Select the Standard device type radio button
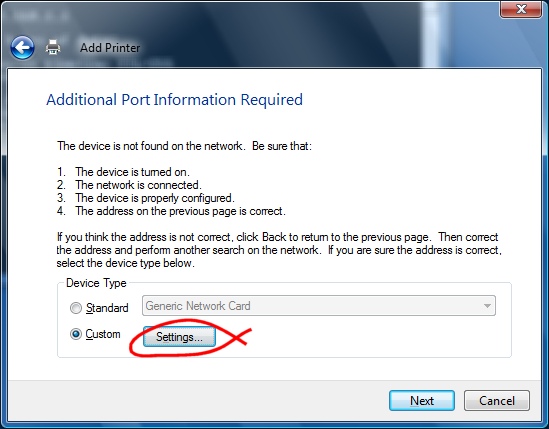This screenshot has height=429, width=549. coord(76,308)
